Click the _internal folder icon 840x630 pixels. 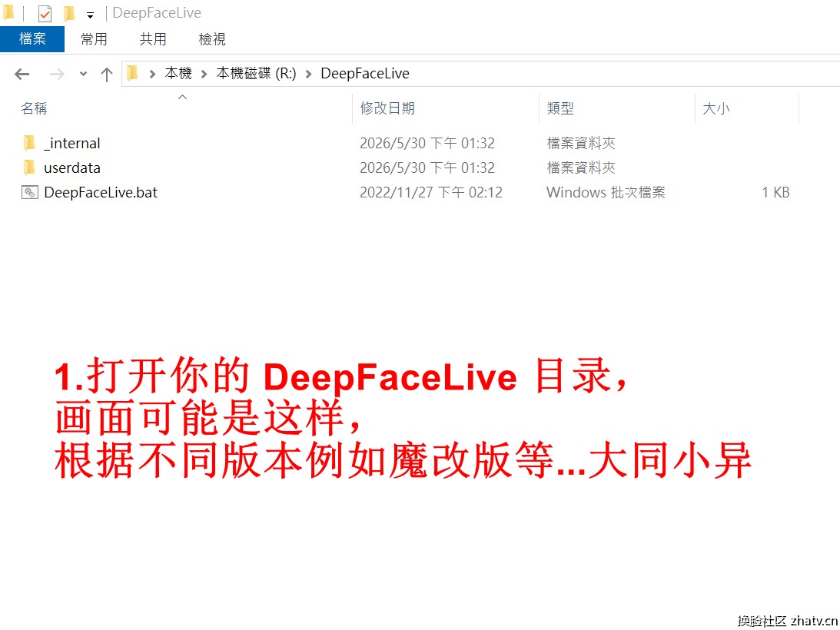point(29,143)
